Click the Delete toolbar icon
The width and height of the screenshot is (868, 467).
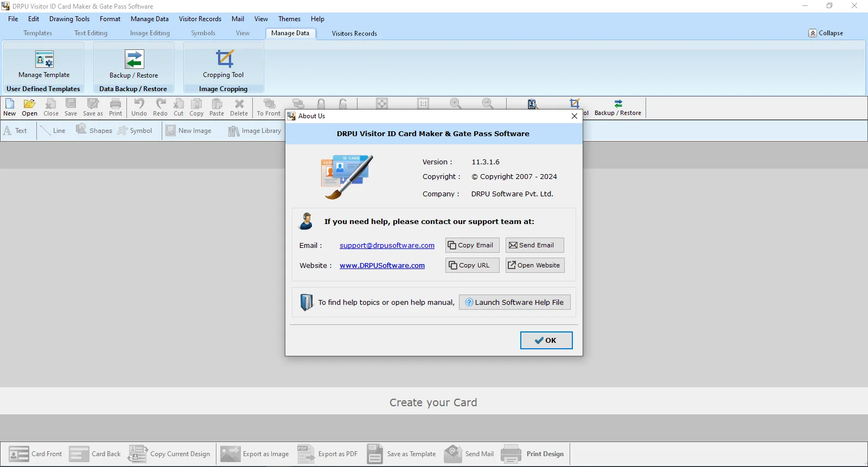(239, 107)
